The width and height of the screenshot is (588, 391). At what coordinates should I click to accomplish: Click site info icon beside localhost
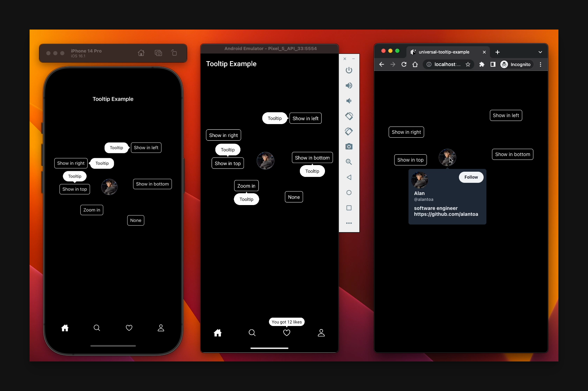pos(429,64)
